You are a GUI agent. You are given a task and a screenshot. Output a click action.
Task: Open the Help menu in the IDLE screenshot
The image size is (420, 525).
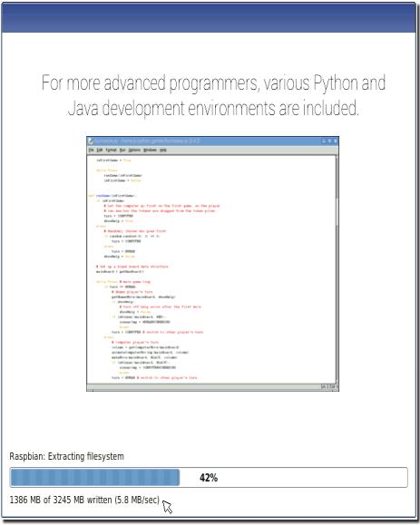click(x=163, y=150)
